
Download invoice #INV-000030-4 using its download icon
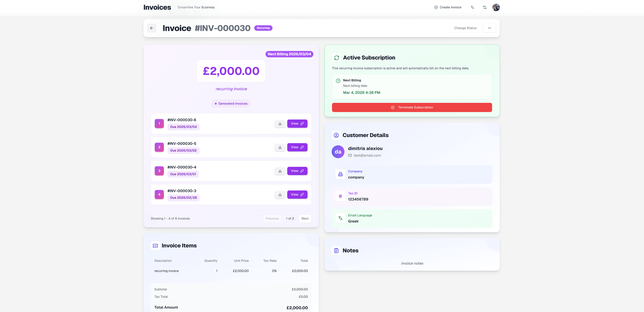(x=280, y=171)
